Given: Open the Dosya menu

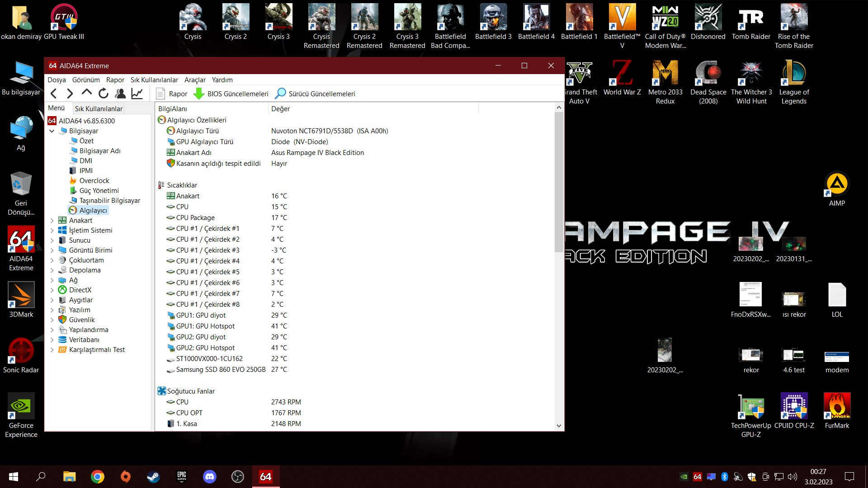Looking at the screenshot, I should coord(57,80).
